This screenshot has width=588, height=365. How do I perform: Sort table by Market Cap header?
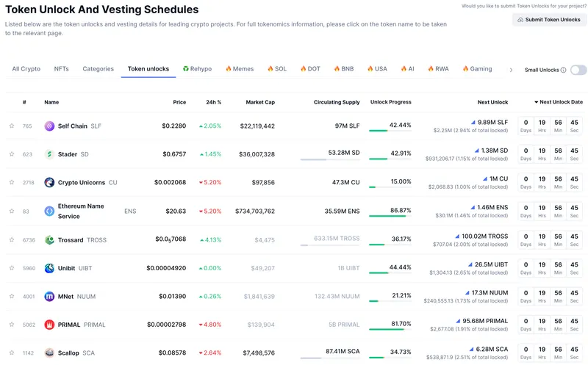260,102
